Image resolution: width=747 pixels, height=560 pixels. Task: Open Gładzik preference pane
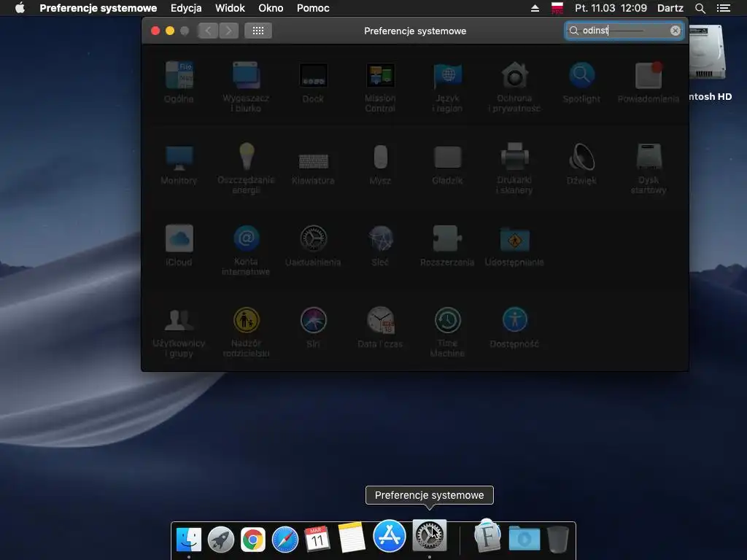click(x=447, y=164)
